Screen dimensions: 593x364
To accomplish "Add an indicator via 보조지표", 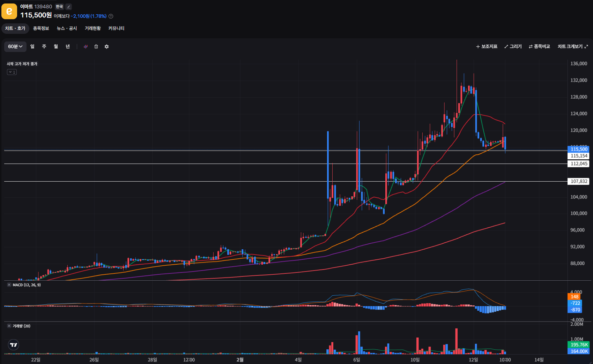I will pos(487,47).
